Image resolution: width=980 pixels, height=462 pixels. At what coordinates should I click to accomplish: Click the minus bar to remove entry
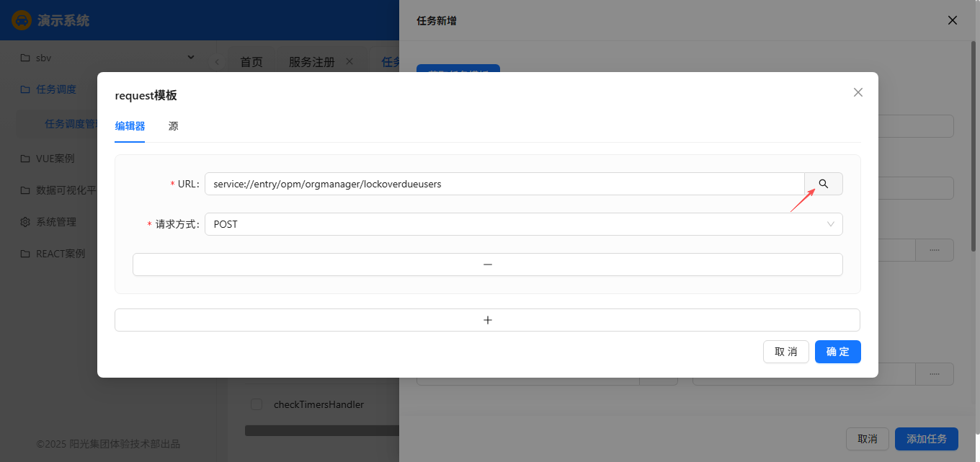pyautogui.click(x=487, y=265)
